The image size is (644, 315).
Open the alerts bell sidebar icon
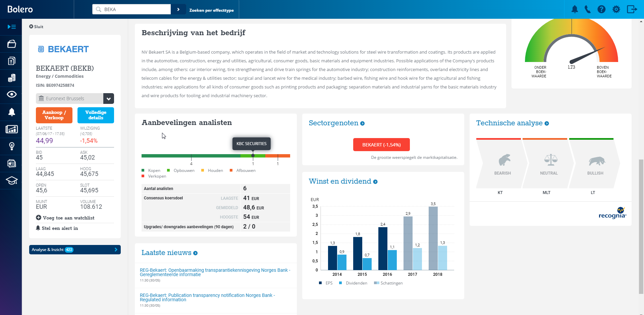11,112
